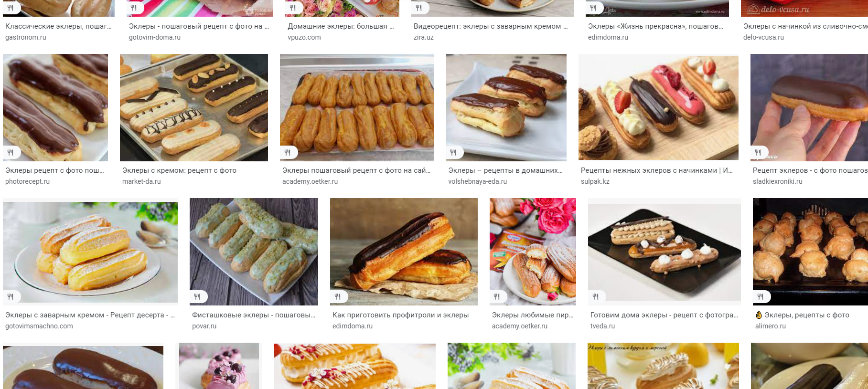Viewport: 868px width, 389px height.
Task: Click recipe badge icon on pistachio eclairs image
Action: click(x=197, y=297)
